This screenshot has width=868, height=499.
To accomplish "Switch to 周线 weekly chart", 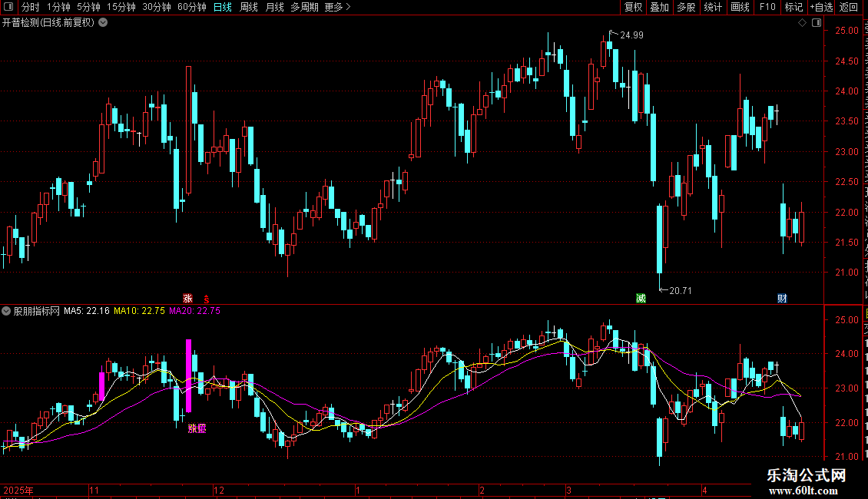I will (x=249, y=7).
